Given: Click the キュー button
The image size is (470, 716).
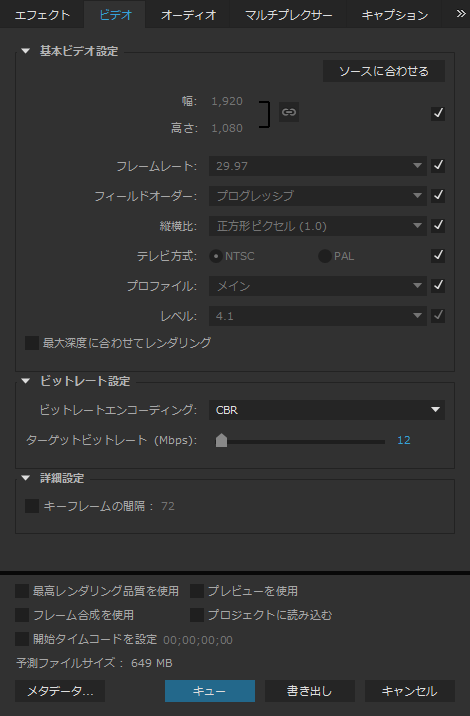Looking at the screenshot, I should tap(210, 691).
